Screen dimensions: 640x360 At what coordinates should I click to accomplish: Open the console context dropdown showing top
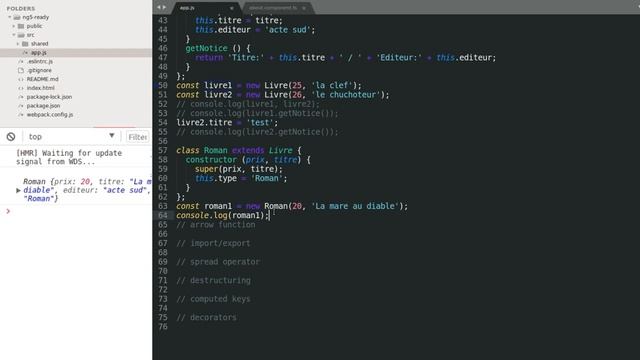coord(71,136)
